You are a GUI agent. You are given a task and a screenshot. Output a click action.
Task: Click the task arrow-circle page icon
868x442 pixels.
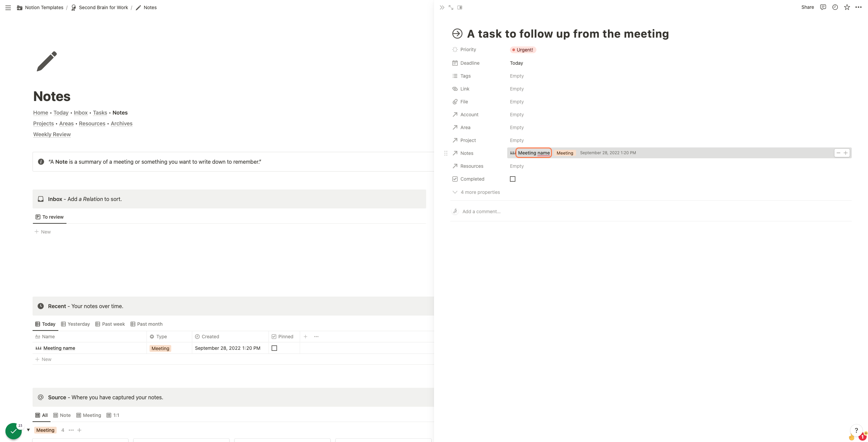tap(457, 34)
